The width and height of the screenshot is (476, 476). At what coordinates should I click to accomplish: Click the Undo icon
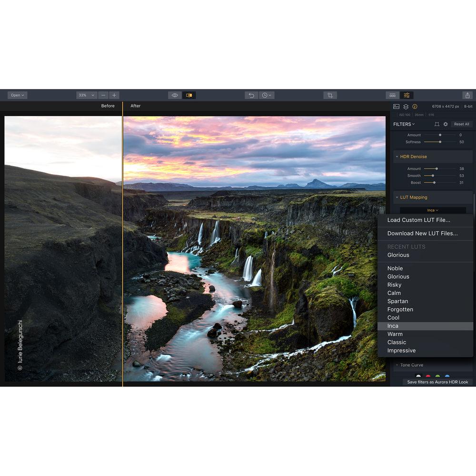[x=251, y=95]
